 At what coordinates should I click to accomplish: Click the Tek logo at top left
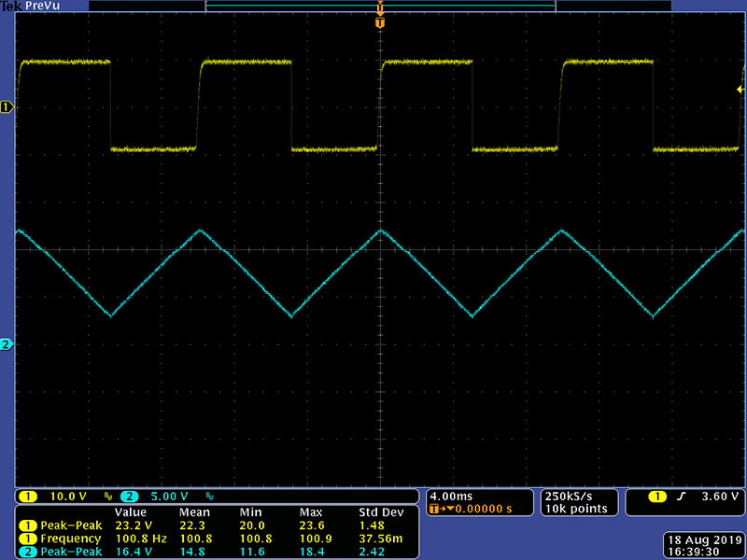(x=11, y=6)
